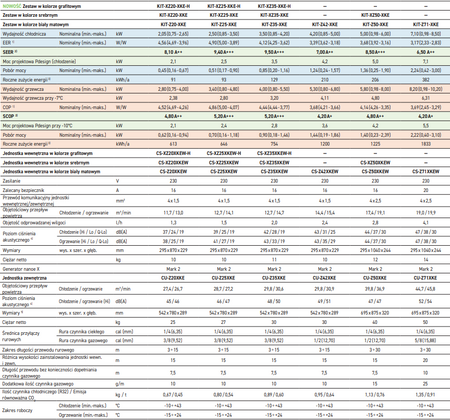Click the 'Objętość odprowadzanej wilgoci' label
The image size is (450, 420).
pyautogui.click(x=34, y=223)
